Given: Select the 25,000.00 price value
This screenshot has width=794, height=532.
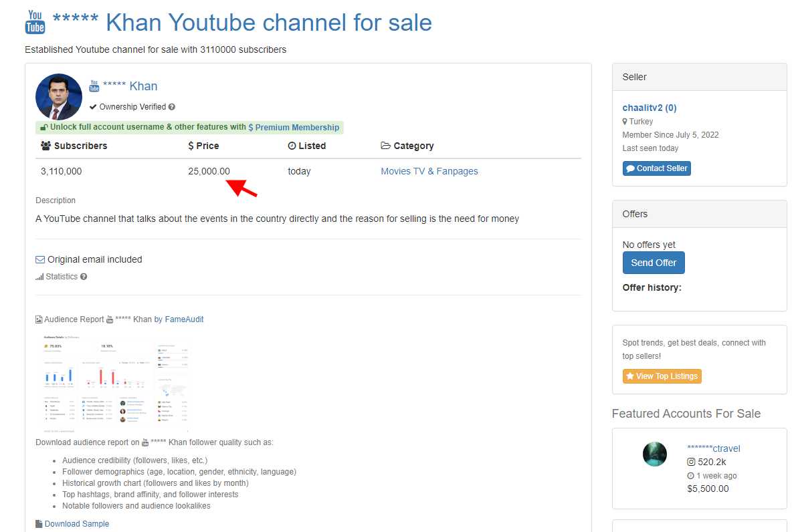Looking at the screenshot, I should (x=209, y=171).
